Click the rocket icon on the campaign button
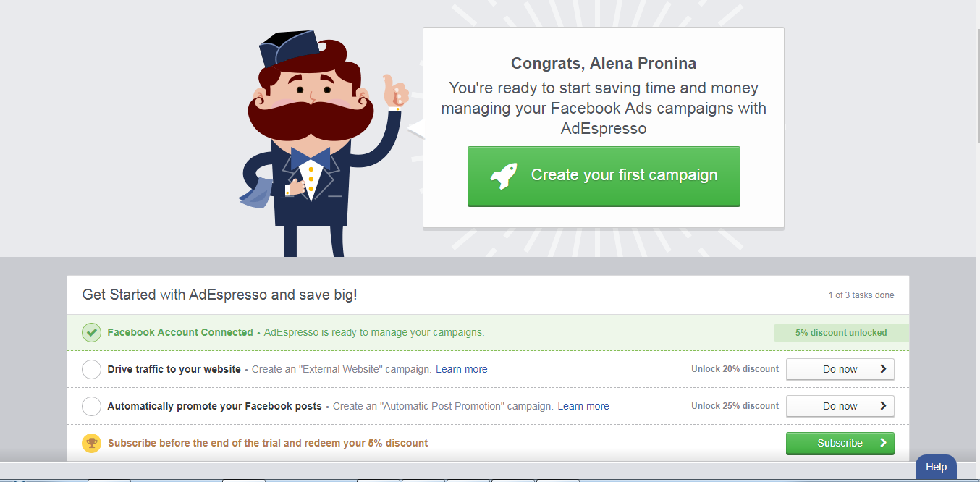This screenshot has width=980, height=482. pos(504,176)
